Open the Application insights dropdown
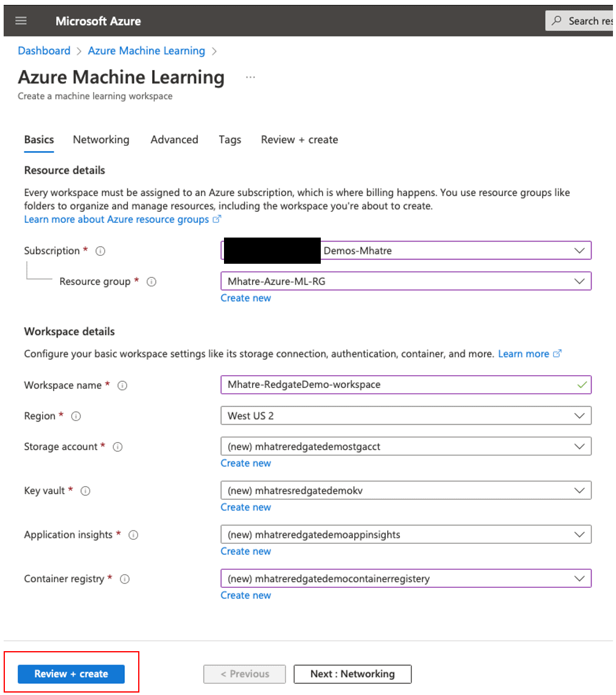The height and width of the screenshot is (695, 616). coord(406,534)
